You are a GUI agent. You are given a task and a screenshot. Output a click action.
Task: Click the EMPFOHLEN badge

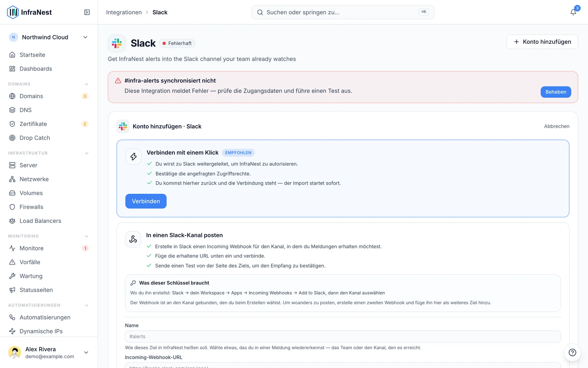238,153
